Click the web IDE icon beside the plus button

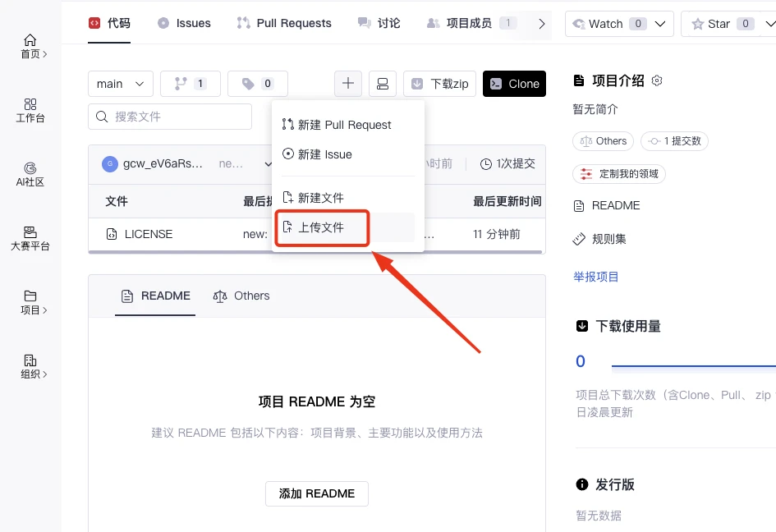coord(383,83)
